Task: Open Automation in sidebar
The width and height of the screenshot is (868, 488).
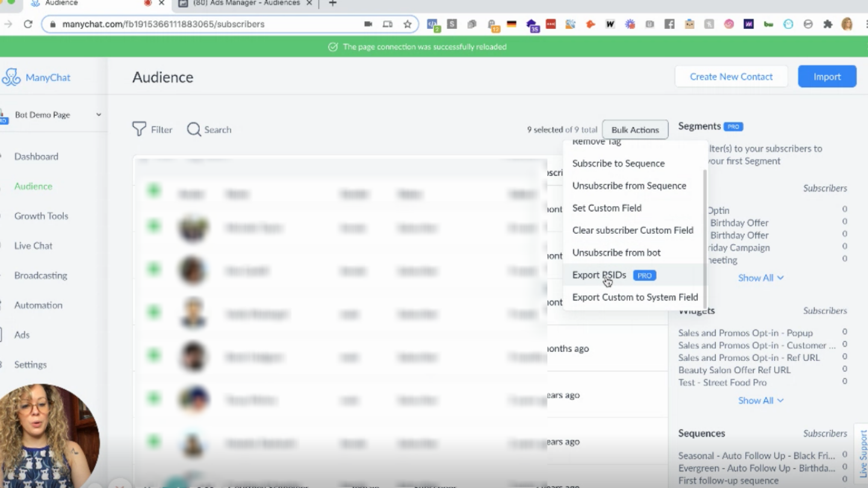Action: pyautogui.click(x=38, y=305)
